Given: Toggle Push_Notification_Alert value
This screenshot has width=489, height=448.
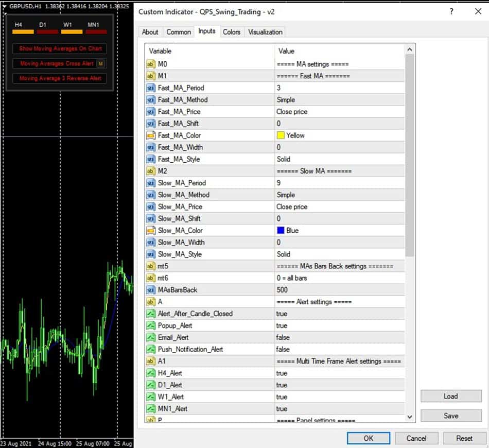Looking at the screenshot, I should pyautogui.click(x=283, y=349).
